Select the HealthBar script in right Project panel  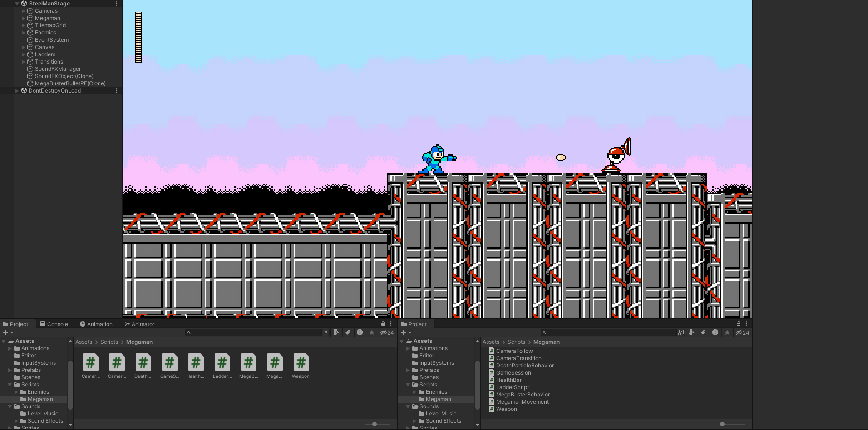(x=509, y=380)
